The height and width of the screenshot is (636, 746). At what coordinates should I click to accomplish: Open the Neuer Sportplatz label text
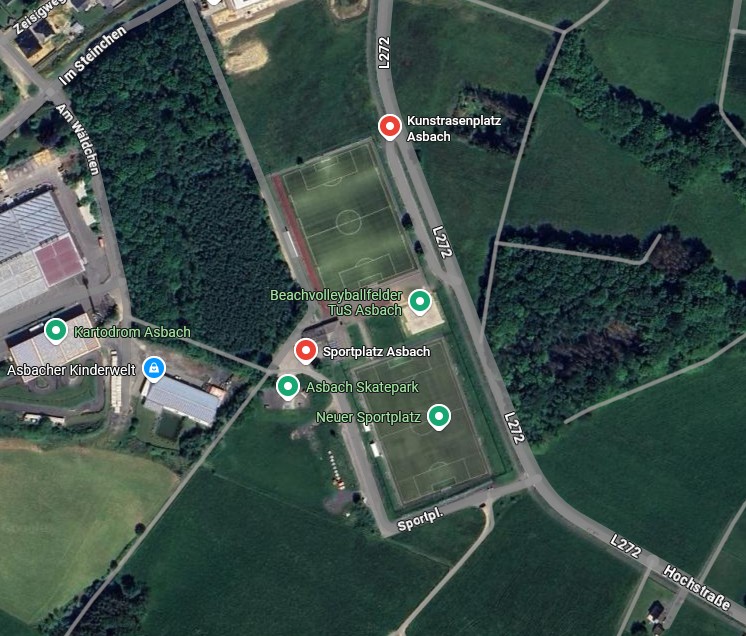pos(368,417)
